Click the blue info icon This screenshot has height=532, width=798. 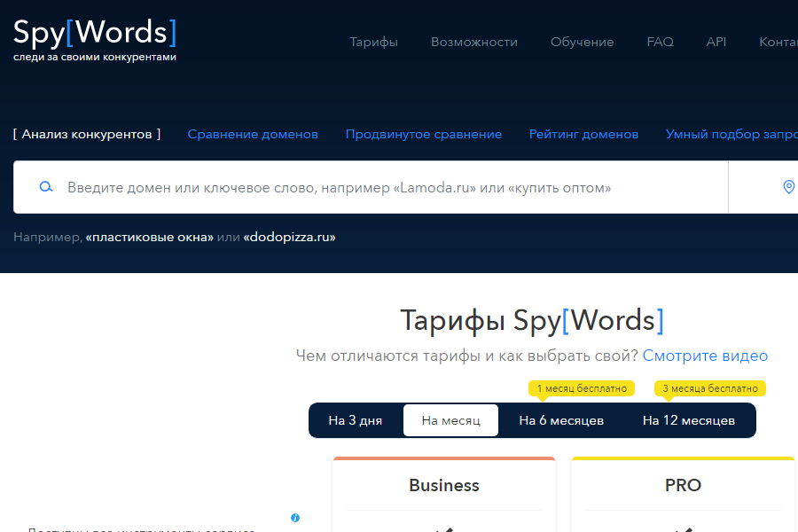(295, 518)
